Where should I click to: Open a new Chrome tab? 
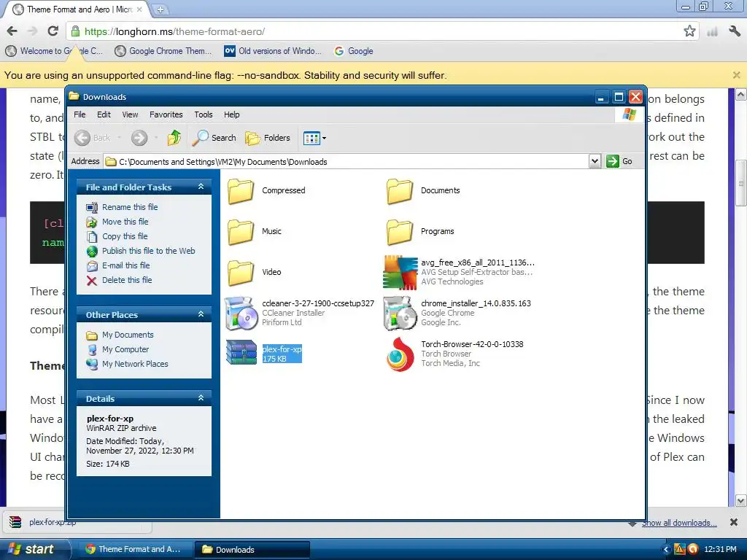160,9
